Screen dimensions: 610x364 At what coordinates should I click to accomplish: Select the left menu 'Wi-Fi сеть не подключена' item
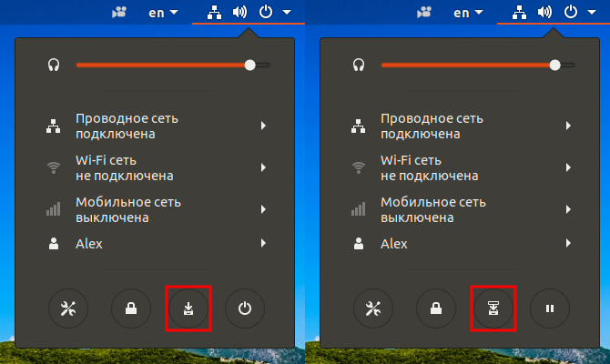[155, 167]
